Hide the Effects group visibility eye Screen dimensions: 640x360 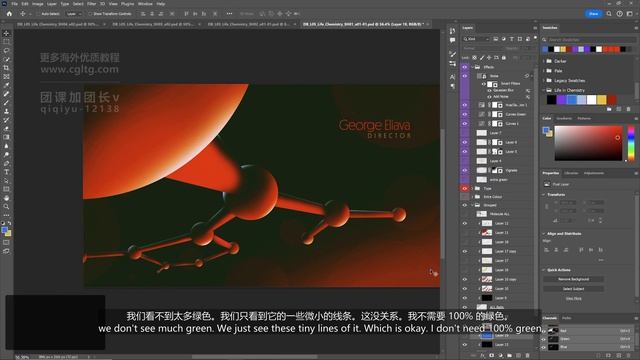click(x=464, y=67)
